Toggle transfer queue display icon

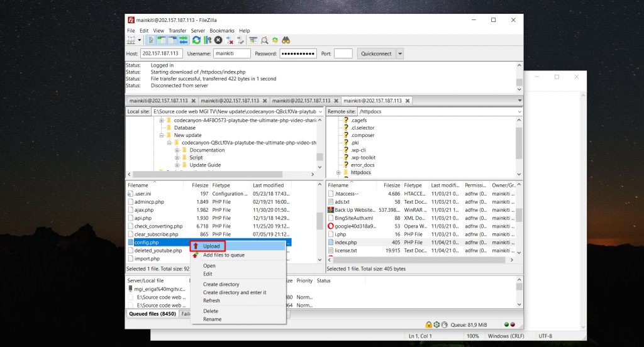183,40
